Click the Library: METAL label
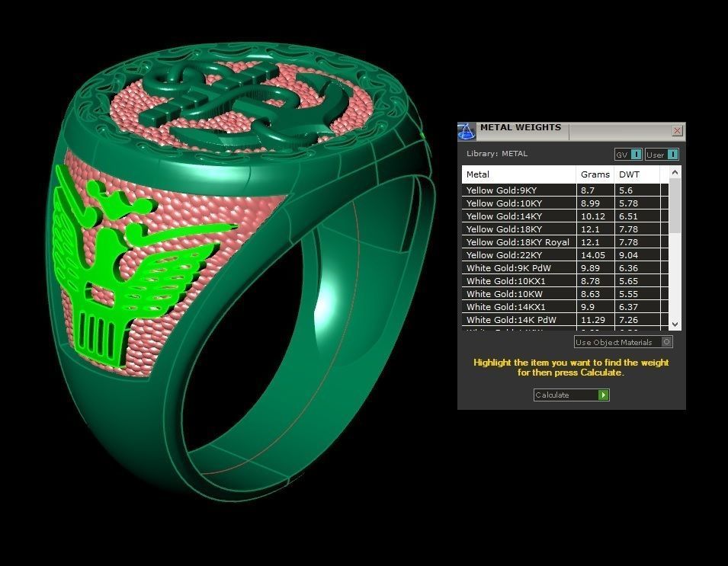This screenshot has height=566, width=728. (x=497, y=154)
